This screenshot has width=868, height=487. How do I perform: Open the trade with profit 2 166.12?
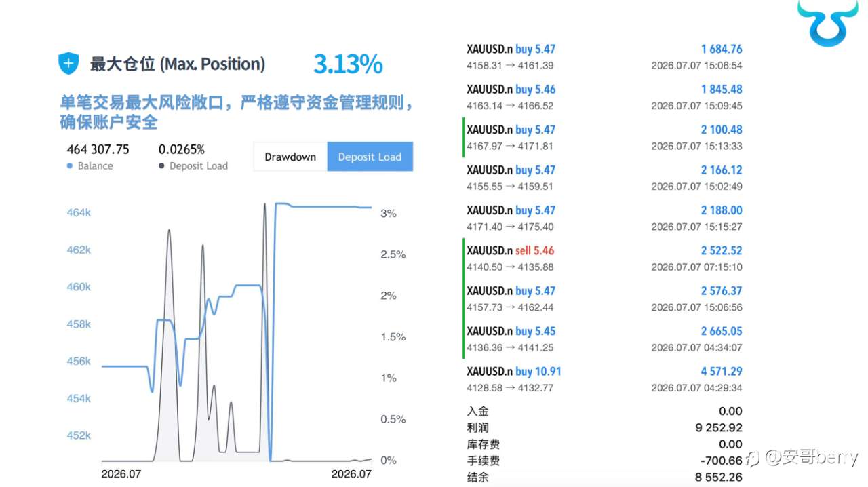point(604,178)
